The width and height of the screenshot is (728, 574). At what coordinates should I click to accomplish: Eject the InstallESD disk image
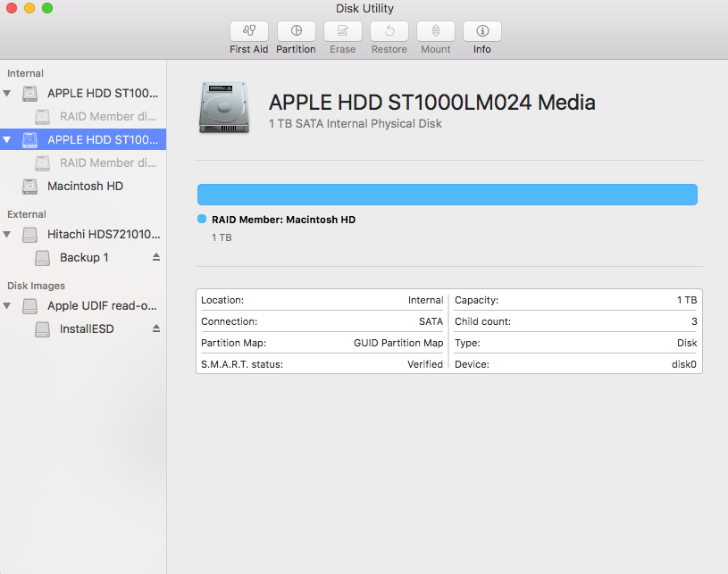click(x=156, y=329)
